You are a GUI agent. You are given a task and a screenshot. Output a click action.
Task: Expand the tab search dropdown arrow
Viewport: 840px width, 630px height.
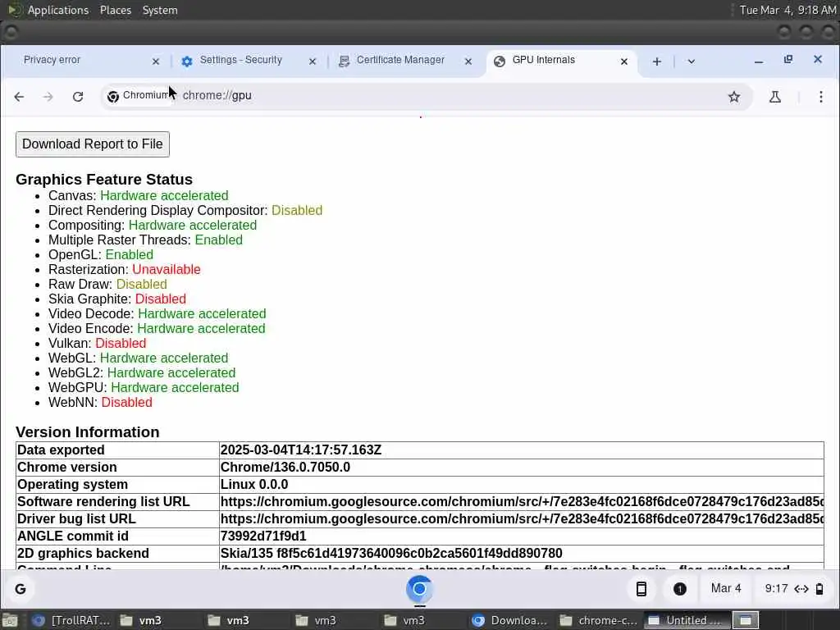(x=691, y=62)
